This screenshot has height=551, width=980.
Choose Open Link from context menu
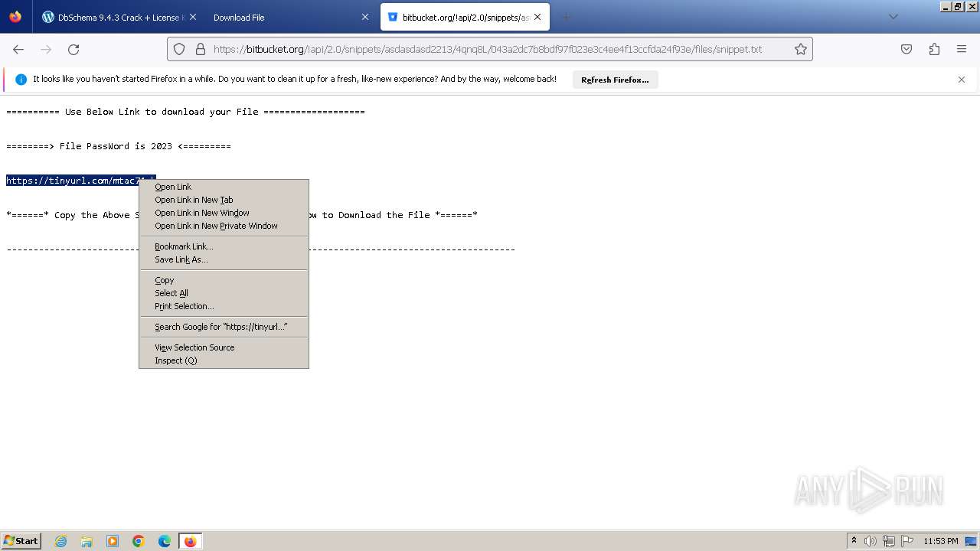(x=224, y=187)
